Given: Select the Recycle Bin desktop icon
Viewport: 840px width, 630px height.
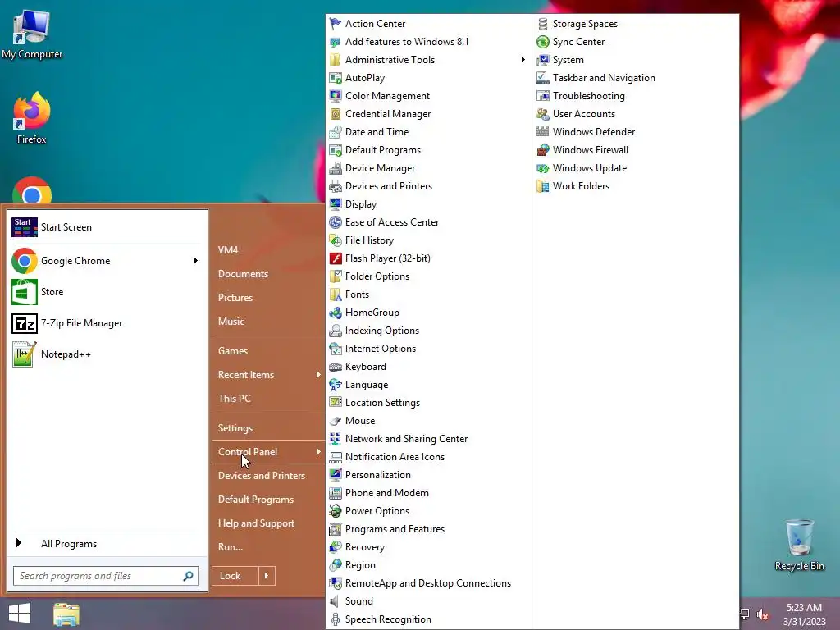Looking at the screenshot, I should pos(799,545).
